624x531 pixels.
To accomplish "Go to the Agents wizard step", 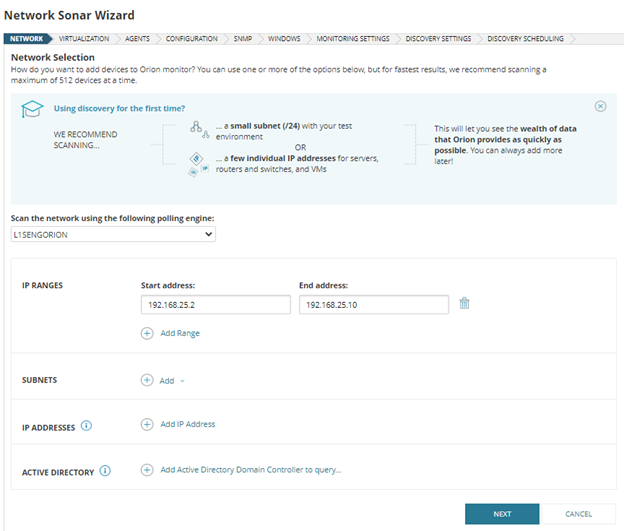I will (137, 39).
